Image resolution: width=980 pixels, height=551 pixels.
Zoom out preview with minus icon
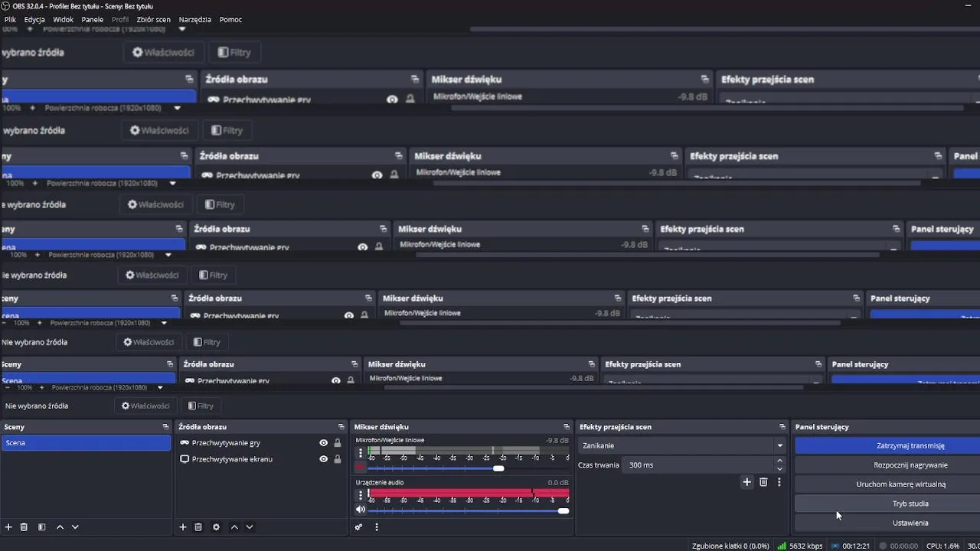(8, 388)
